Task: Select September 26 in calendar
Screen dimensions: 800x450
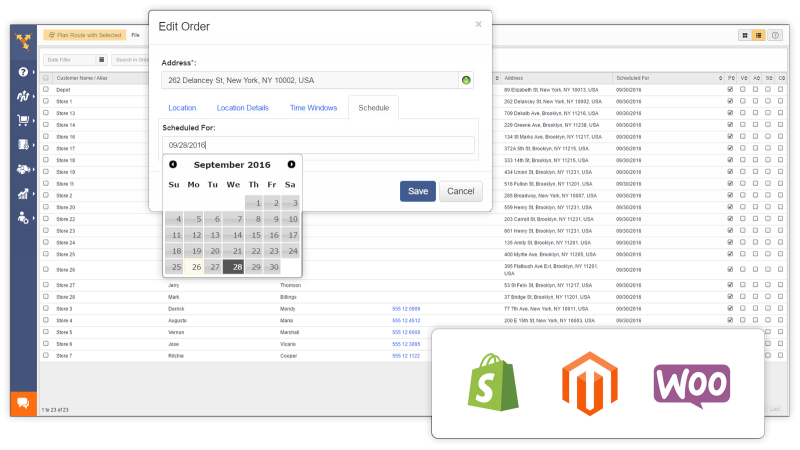Action: pos(194,267)
